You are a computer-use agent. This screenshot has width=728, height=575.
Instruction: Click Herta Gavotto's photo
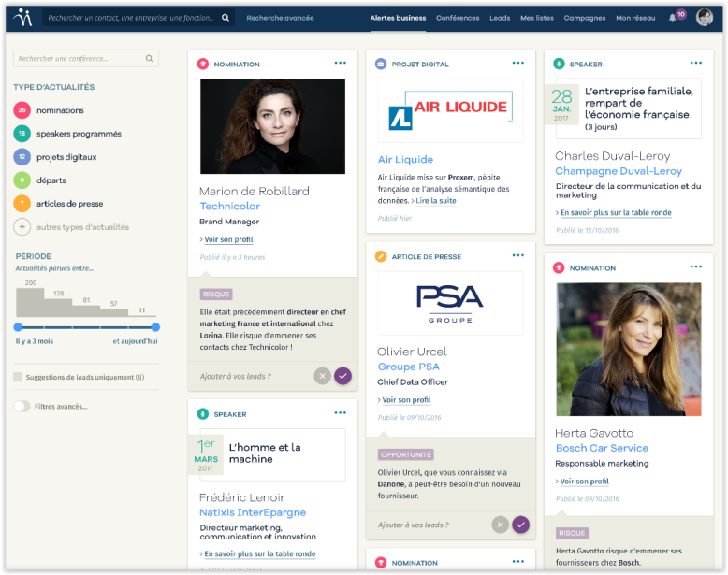[629, 349]
